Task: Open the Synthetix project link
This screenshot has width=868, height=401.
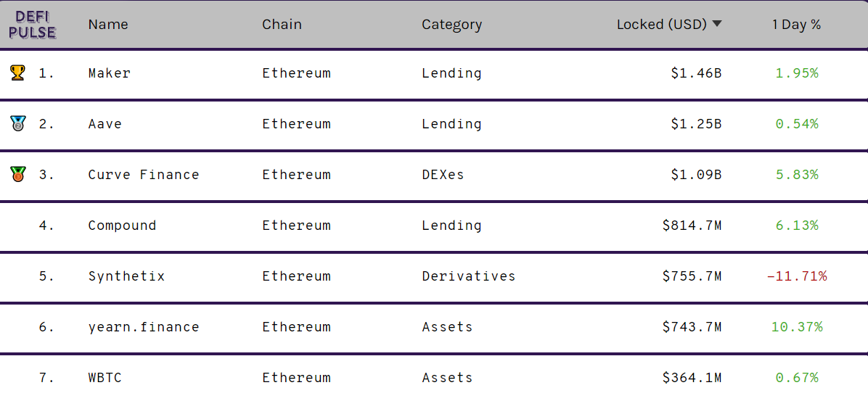Action: 126,276
